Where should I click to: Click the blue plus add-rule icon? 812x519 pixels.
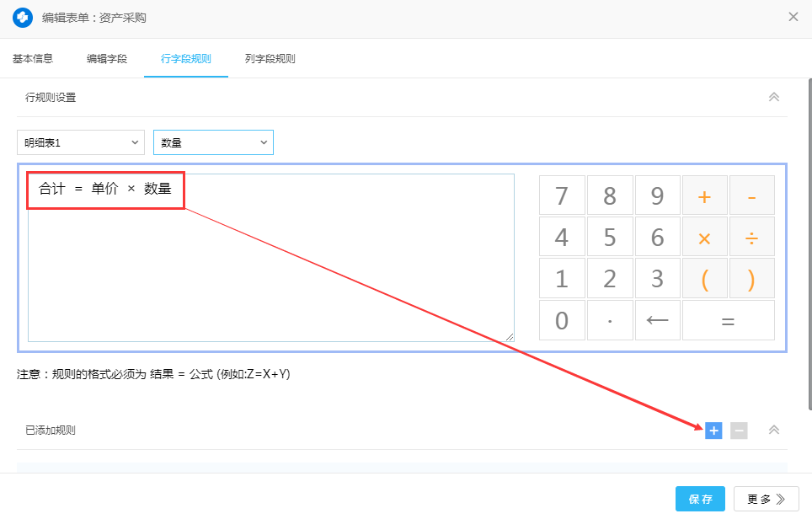713,431
